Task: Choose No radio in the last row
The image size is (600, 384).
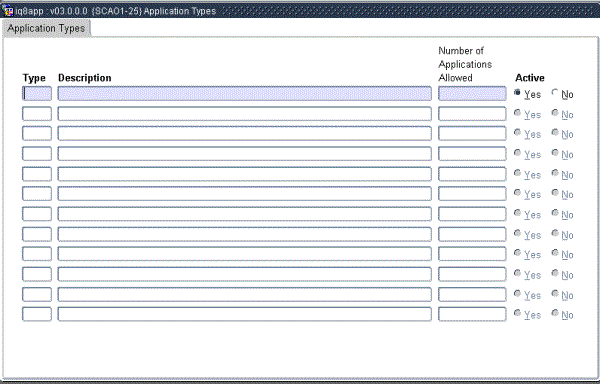Action: point(555,313)
